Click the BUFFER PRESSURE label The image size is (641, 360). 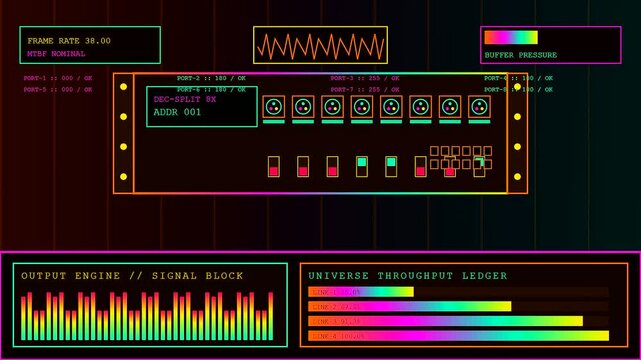pos(521,55)
